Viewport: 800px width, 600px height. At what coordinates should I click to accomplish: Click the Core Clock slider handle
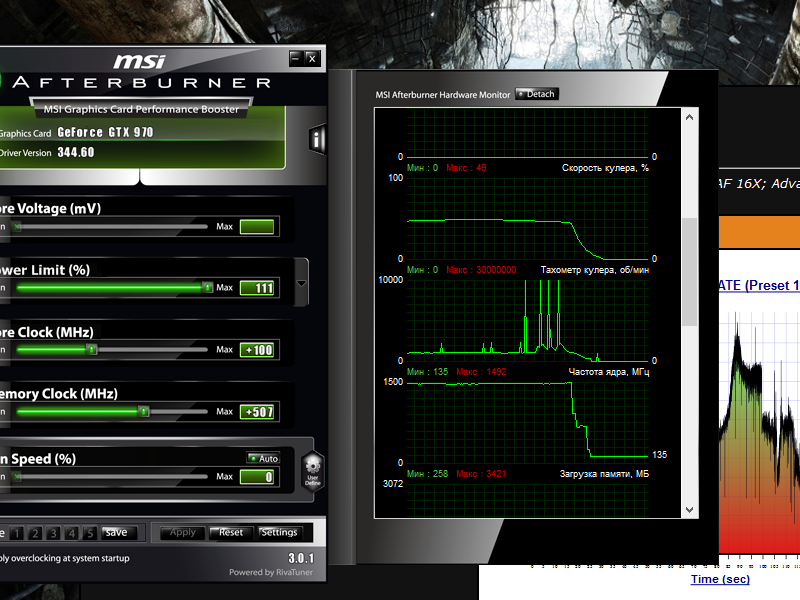[92, 349]
